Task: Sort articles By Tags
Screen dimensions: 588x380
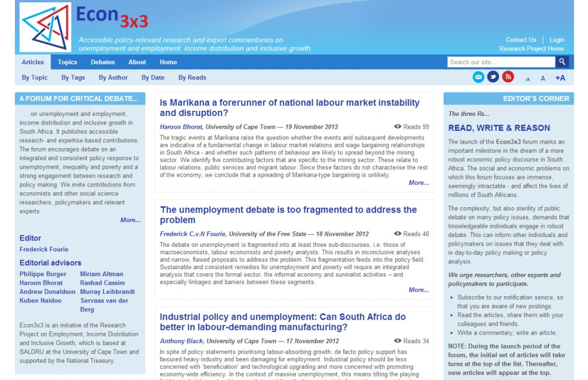Action: (73, 77)
